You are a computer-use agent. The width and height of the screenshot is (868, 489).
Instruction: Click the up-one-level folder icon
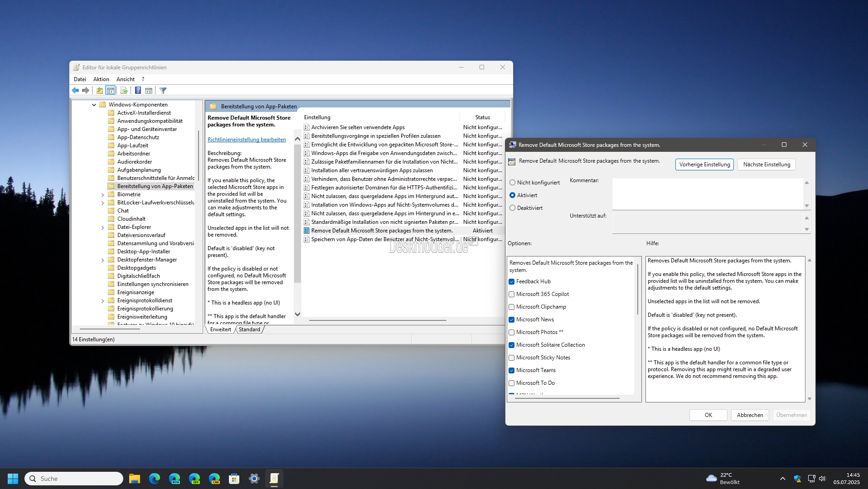(x=99, y=91)
